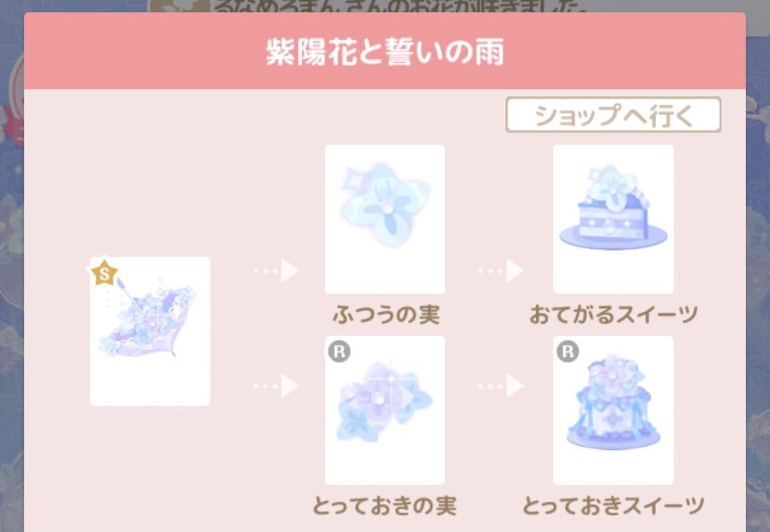Viewport: 770px width, 532px height.
Task: Click the arrow leading to ふつうの実
Action: click(x=276, y=271)
